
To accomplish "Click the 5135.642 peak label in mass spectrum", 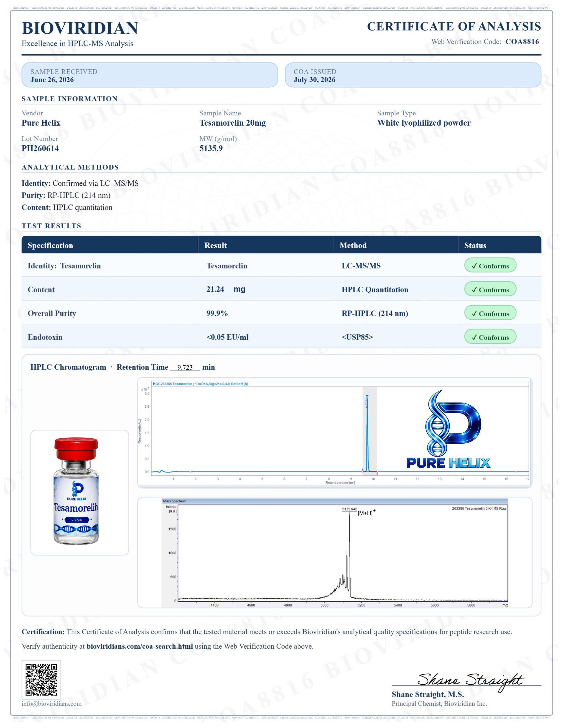I will [349, 509].
